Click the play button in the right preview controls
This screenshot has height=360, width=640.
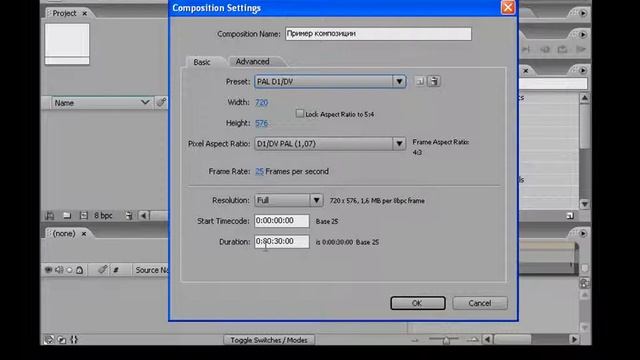pyautogui.click(x=580, y=49)
